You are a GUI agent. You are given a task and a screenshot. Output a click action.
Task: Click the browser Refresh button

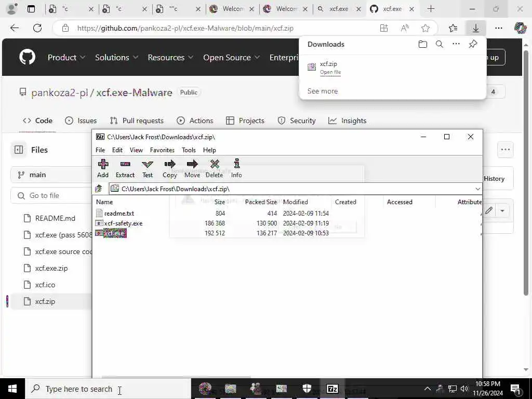point(37,28)
